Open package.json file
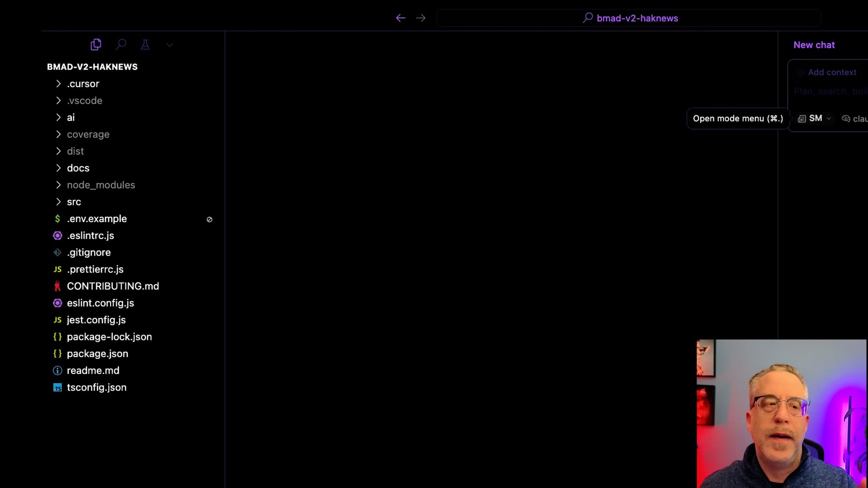This screenshot has width=868, height=488. (97, 354)
